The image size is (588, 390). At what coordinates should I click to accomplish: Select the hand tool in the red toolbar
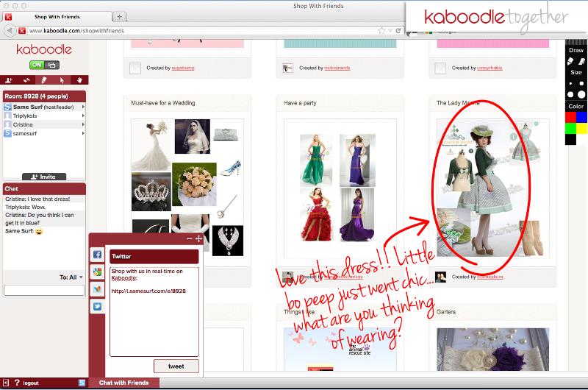point(79,80)
